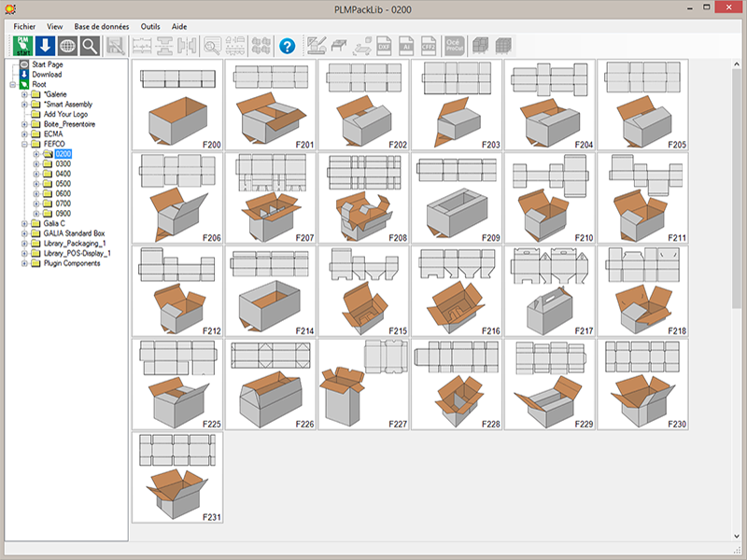Open the blue question mark help icon
Screen dimensions: 747x560
click(287, 46)
